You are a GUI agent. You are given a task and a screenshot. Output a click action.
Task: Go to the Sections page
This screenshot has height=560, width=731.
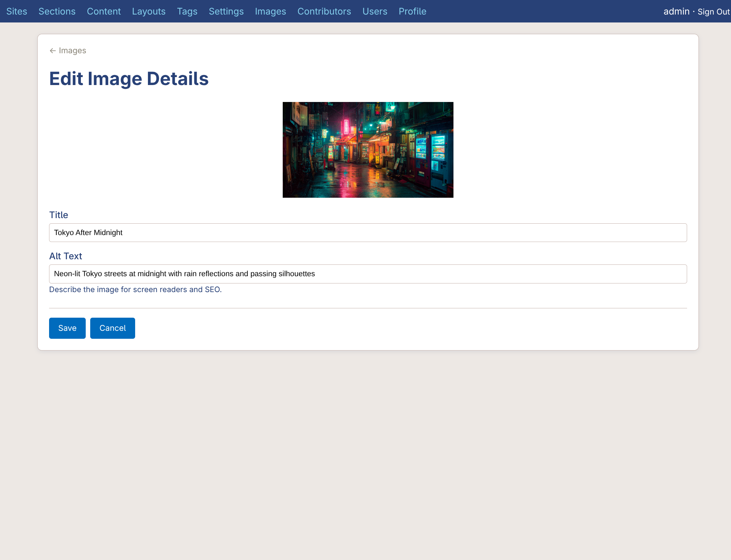[x=57, y=11]
